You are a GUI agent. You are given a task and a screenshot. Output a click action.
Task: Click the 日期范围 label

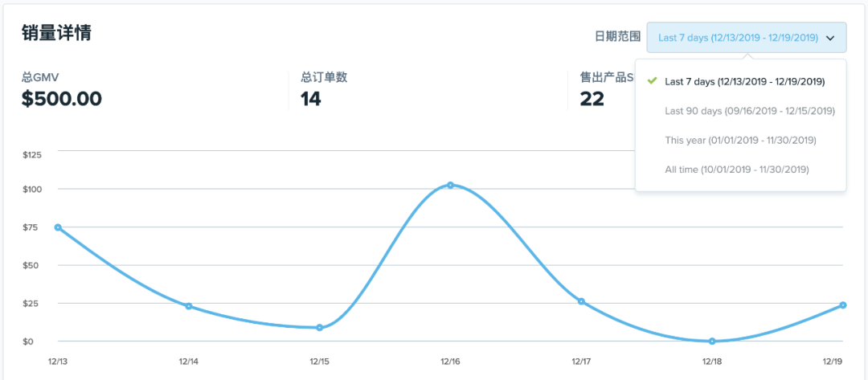[617, 37]
